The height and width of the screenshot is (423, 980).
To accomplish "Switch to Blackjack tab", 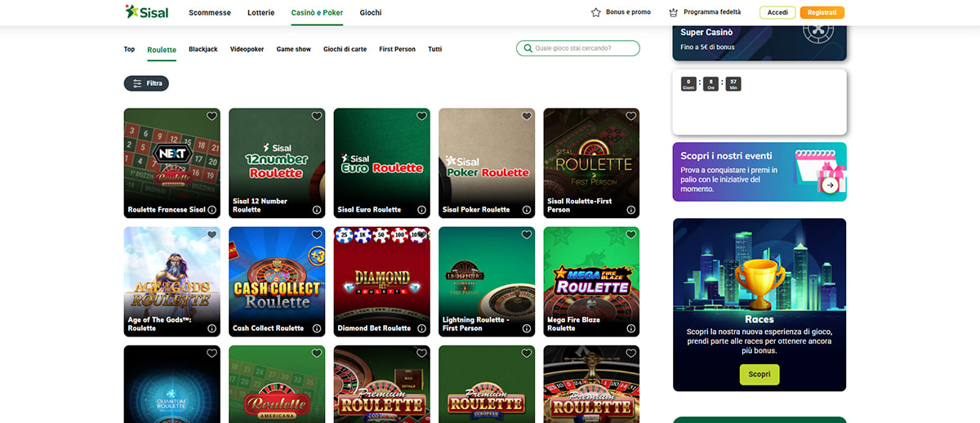I will 203,49.
